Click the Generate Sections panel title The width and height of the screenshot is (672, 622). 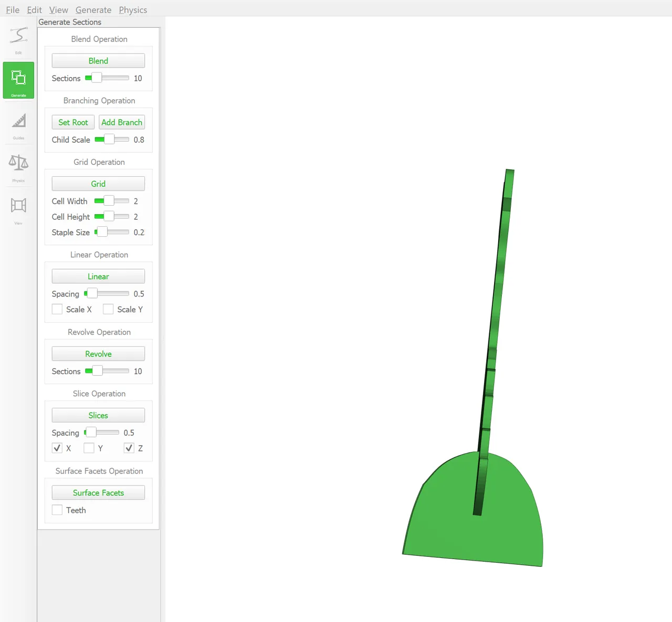click(x=70, y=22)
